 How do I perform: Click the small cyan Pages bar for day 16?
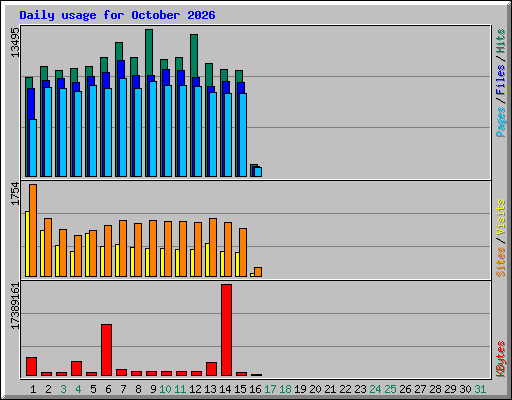(x=258, y=172)
